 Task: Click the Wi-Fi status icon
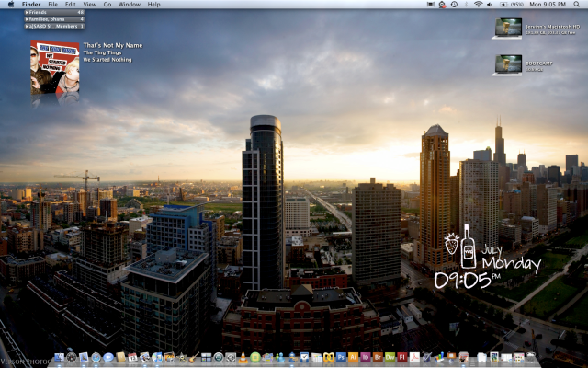coord(478,5)
